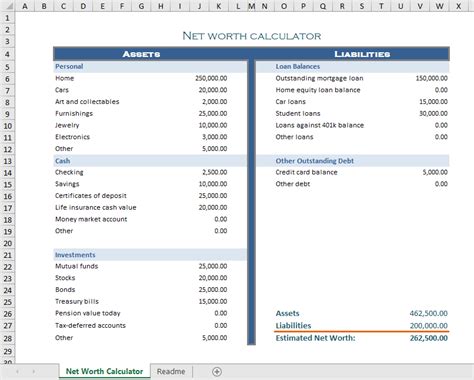Go to next sheet using right arrow
Screen dimensions: 474x380
tap(34, 371)
